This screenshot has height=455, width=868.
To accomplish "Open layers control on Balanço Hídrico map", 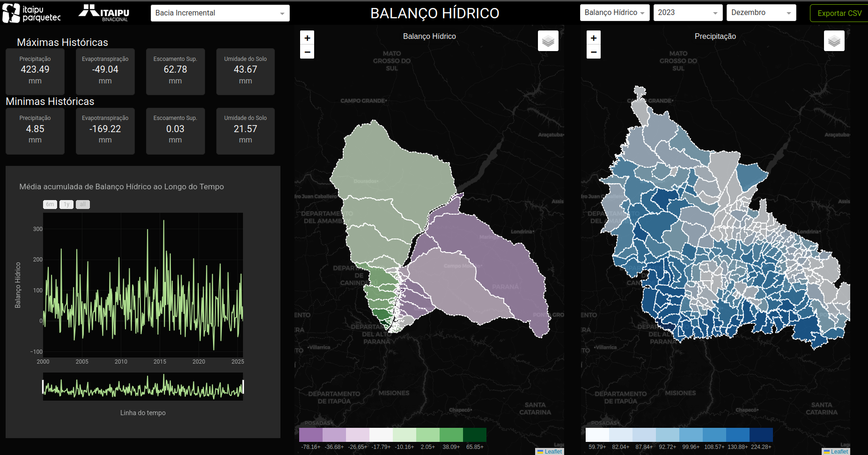I will [548, 41].
